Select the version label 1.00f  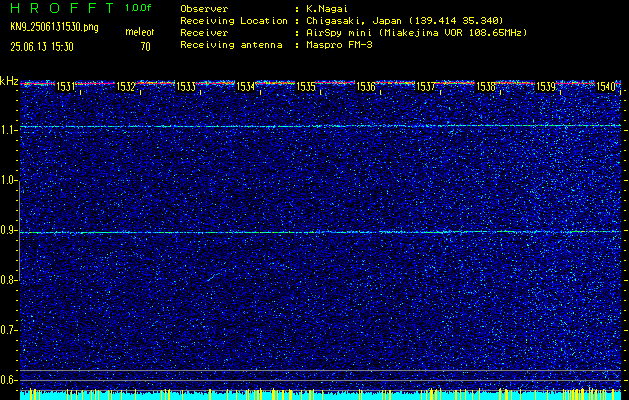click(x=138, y=8)
